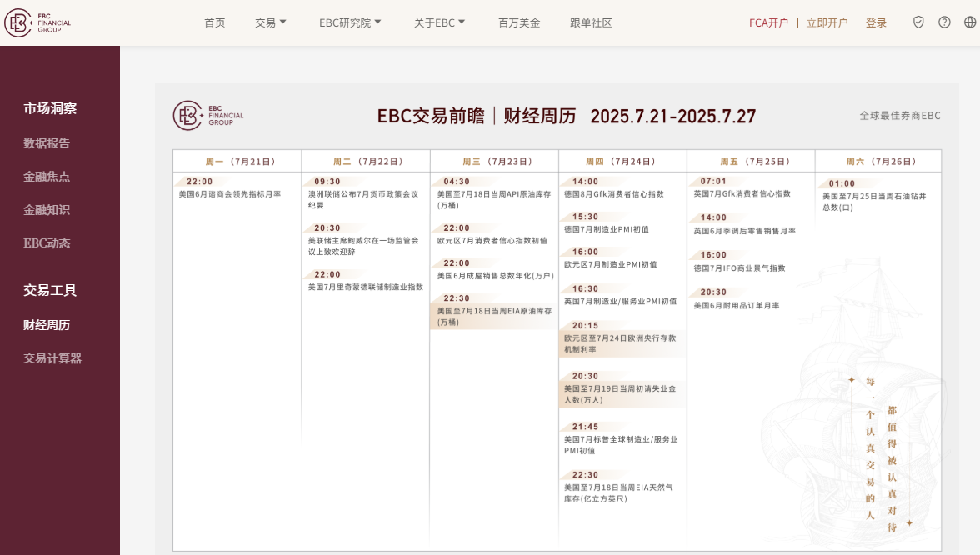Open the 跟单社区 menu item
980x555 pixels.
pyautogui.click(x=591, y=23)
